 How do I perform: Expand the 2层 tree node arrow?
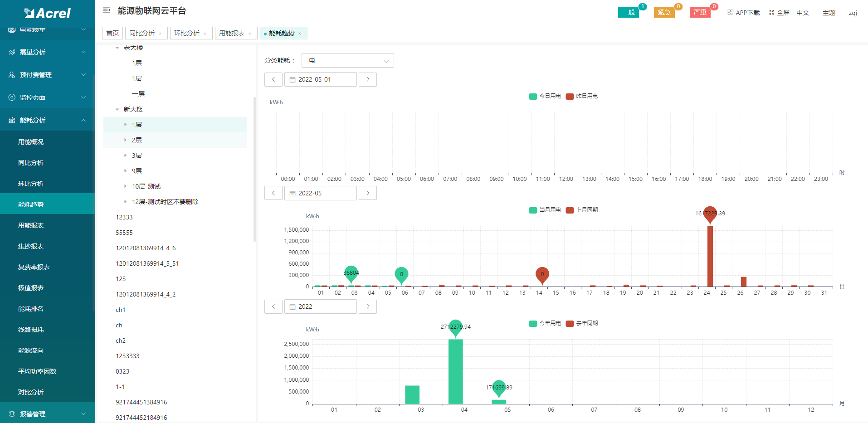[x=125, y=140]
